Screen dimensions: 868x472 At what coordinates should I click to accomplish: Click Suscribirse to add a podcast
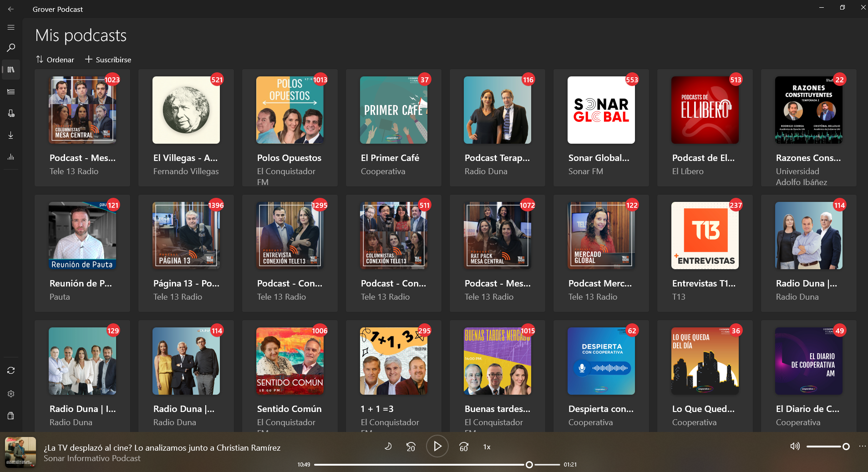pos(108,60)
